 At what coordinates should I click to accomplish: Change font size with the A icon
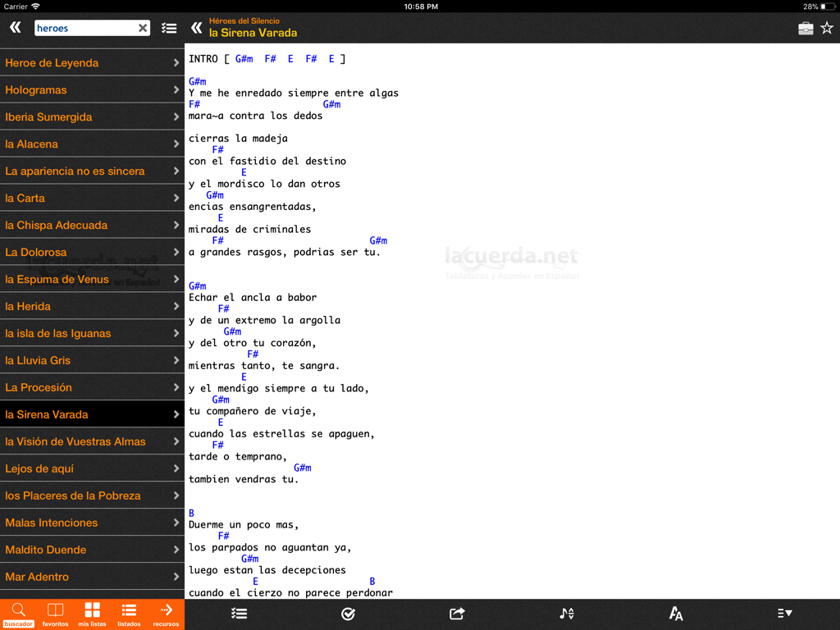[676, 614]
